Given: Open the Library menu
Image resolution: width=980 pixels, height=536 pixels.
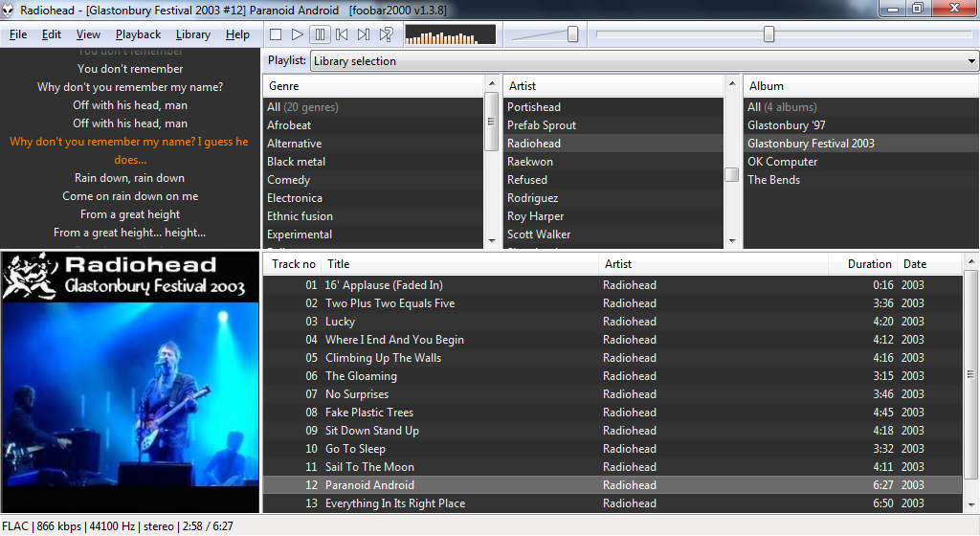Looking at the screenshot, I should point(193,34).
